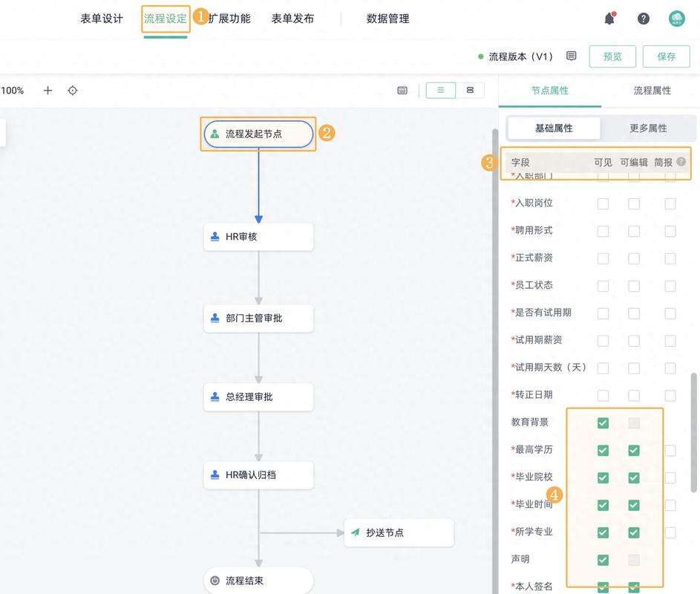This screenshot has width=700, height=594.
Task: Click the 100% zoom level indicator
Action: (x=12, y=89)
